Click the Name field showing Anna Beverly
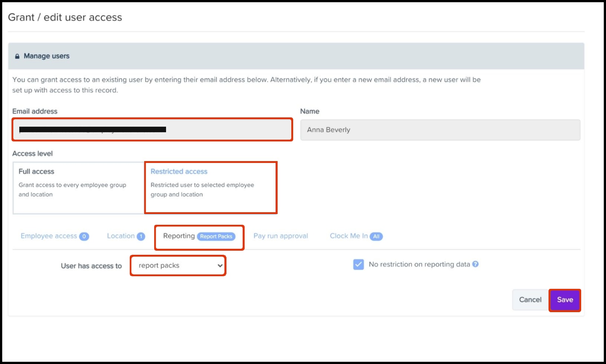 440,130
